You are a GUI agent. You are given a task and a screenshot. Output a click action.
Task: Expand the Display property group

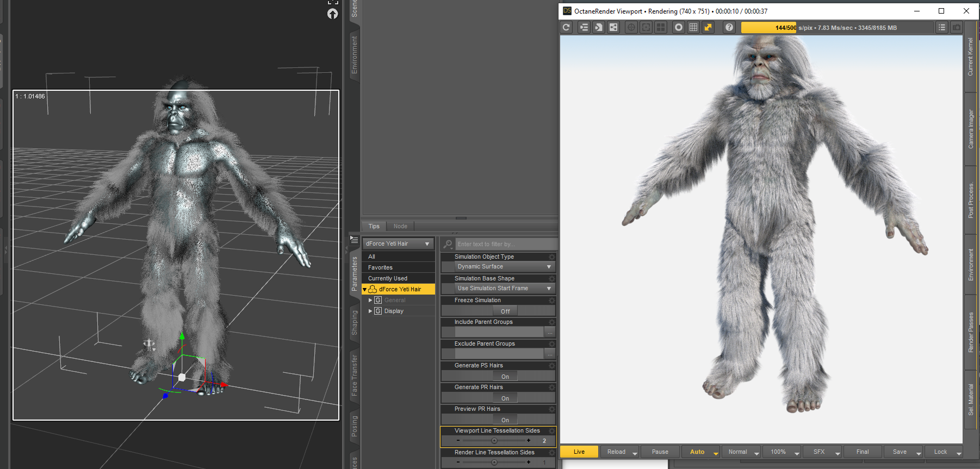point(370,311)
